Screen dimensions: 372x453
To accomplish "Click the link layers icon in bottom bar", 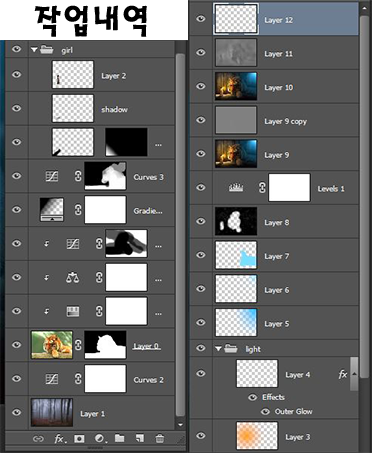I will [38, 439].
